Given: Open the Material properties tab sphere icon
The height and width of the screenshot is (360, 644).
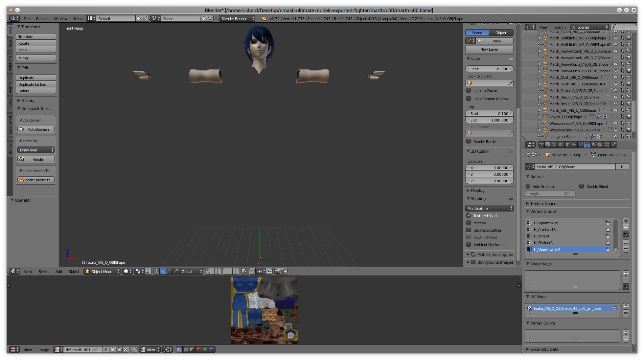Looking at the screenshot, I should (x=594, y=145).
